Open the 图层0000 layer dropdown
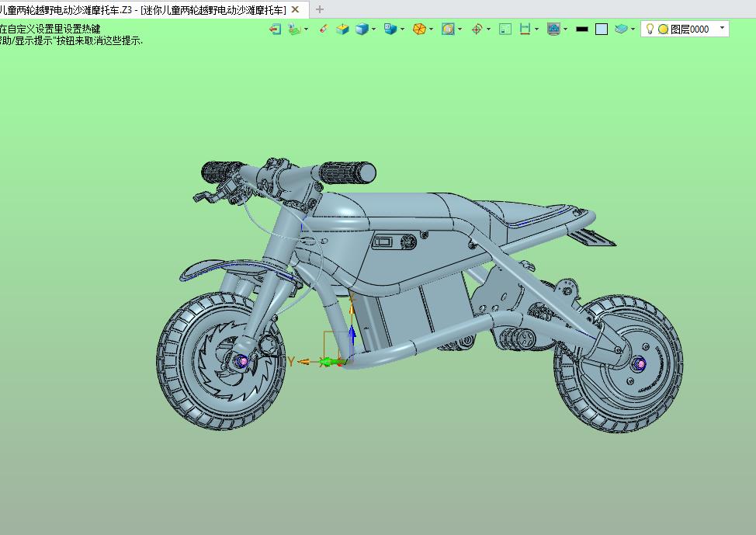Viewport: 756px width, 535px height. point(685,29)
